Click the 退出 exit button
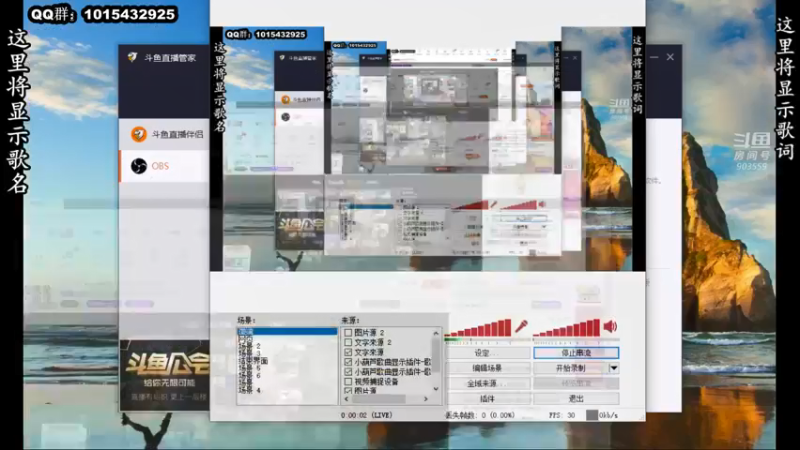Image resolution: width=800 pixels, height=450 pixels. 576,398
